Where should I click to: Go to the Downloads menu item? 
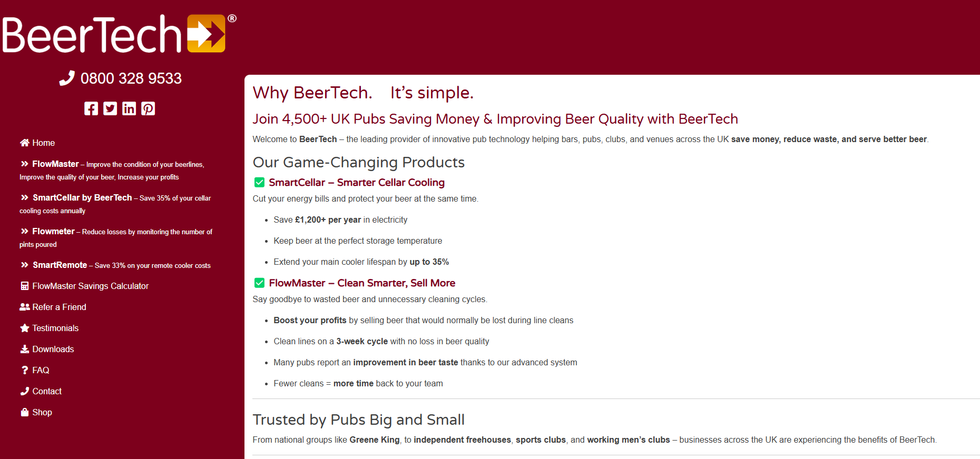53,349
